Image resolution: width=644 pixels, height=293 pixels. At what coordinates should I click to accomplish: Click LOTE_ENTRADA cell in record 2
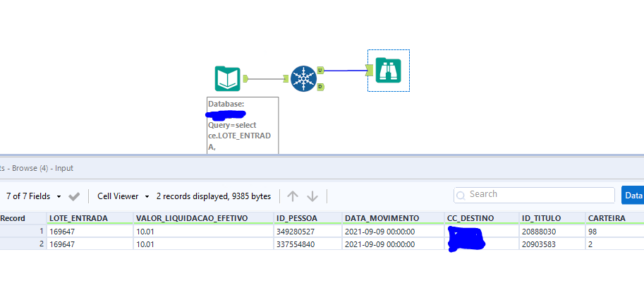[x=90, y=244]
